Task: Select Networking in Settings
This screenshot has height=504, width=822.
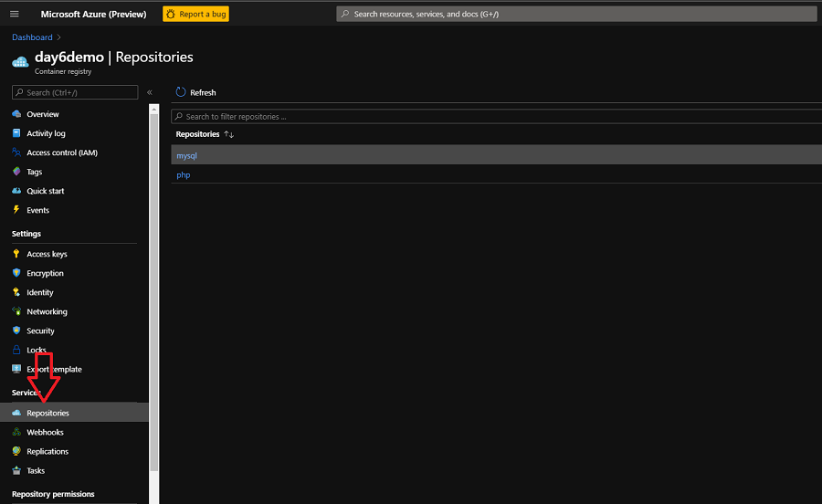Action: 47,311
